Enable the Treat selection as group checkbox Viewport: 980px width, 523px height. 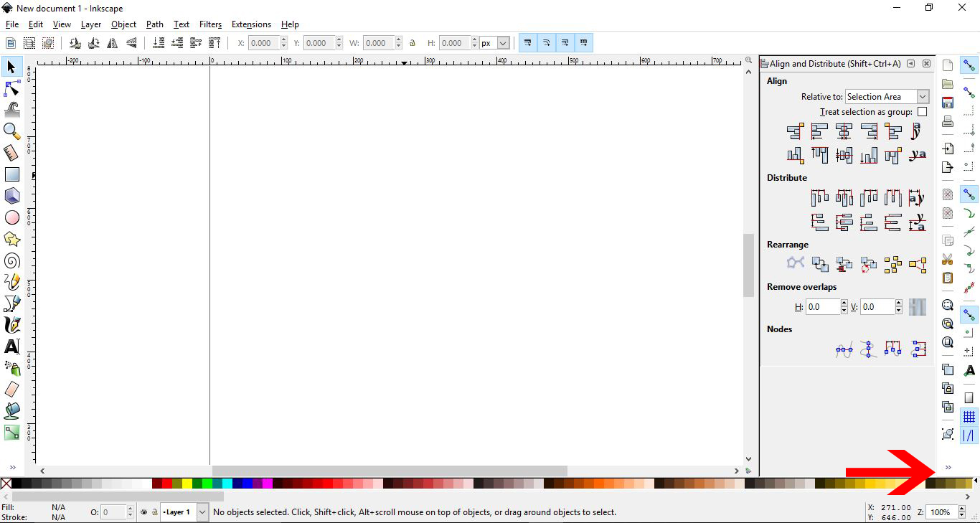coord(923,111)
